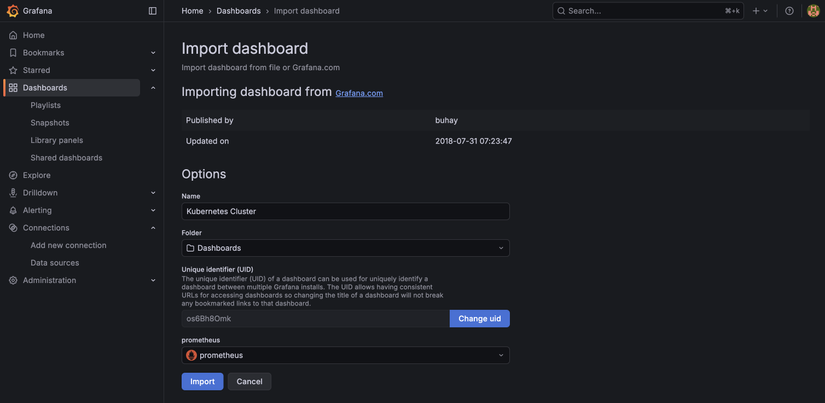Image resolution: width=825 pixels, height=403 pixels.
Task: Click the Connections icon in the sidebar
Action: (x=13, y=228)
